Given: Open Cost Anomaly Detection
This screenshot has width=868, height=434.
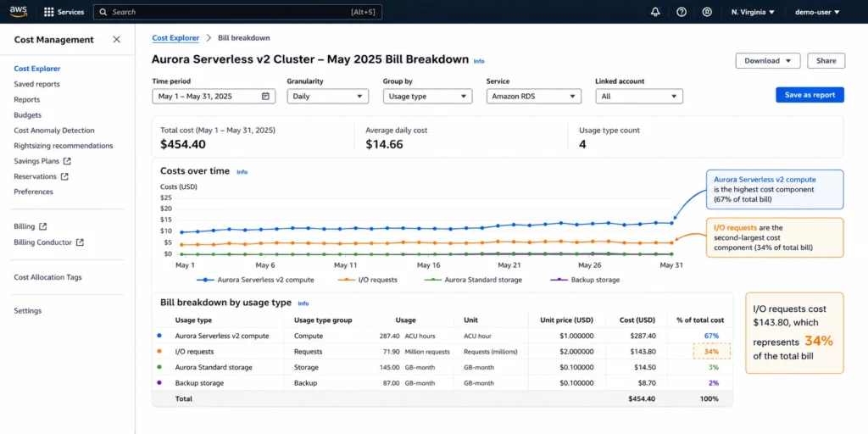Looking at the screenshot, I should (54, 131).
